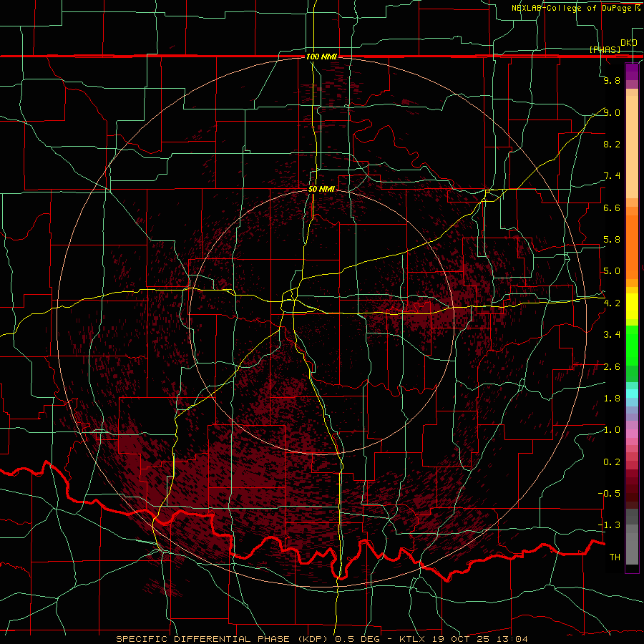Click the [PHAS] label
Image resolution: width=644 pixels, height=644 pixels.
[605, 49]
